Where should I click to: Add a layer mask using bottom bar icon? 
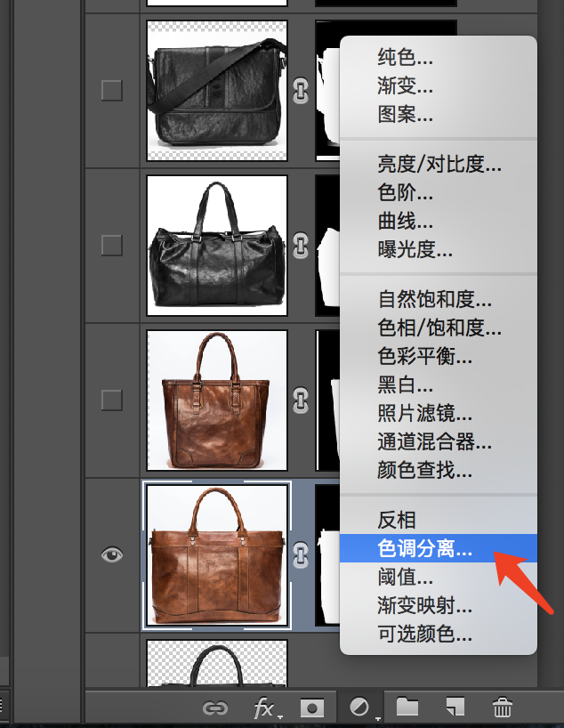(311, 708)
